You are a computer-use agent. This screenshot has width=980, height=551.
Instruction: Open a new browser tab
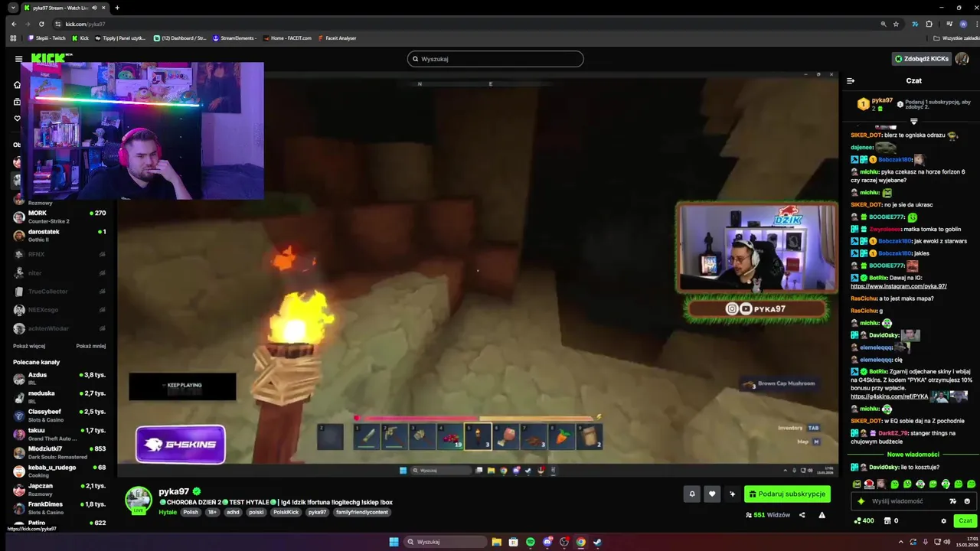pos(117,8)
